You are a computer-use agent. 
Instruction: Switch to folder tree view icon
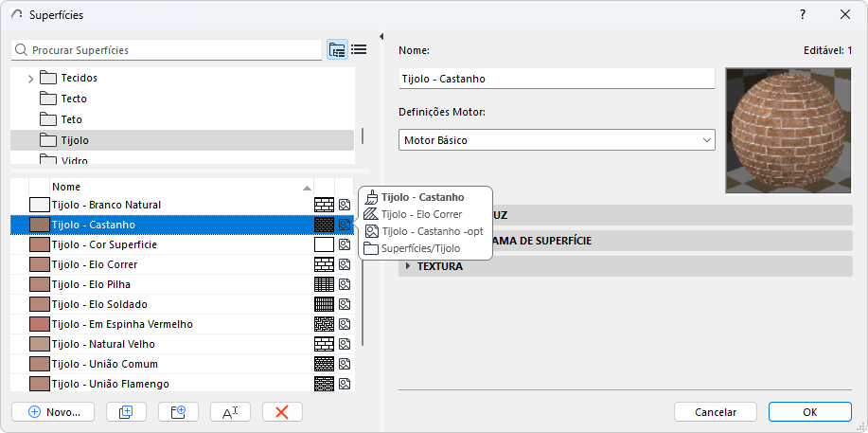point(337,50)
